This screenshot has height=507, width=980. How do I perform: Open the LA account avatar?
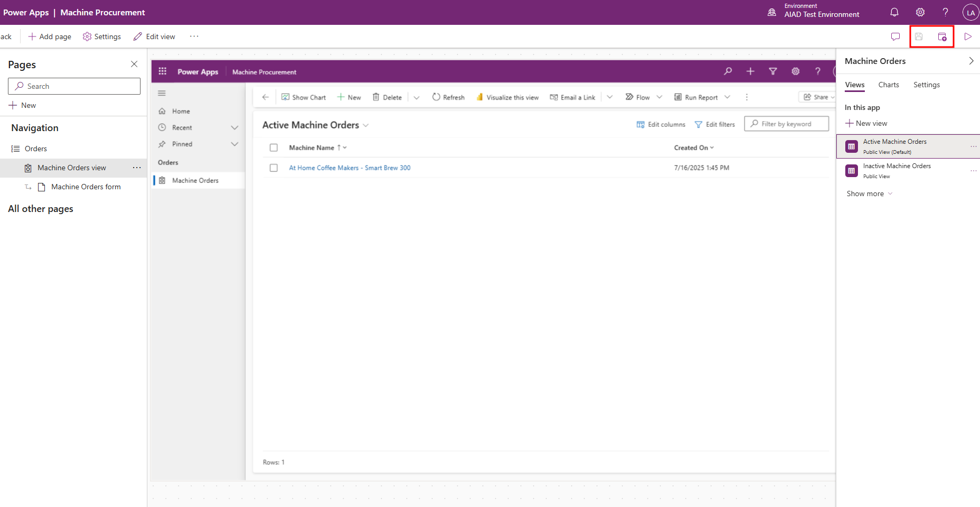970,13
